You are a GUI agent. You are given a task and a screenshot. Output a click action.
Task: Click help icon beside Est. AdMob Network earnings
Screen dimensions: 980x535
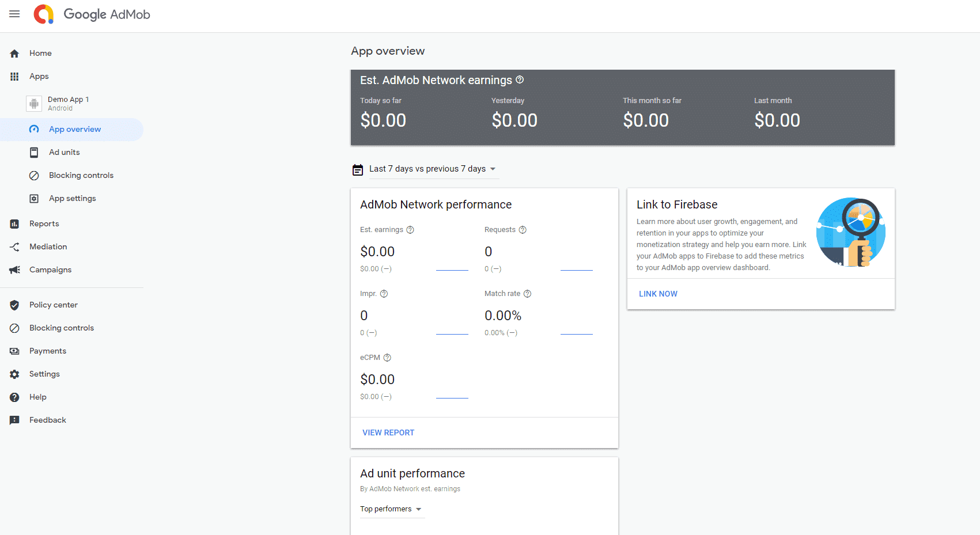pyautogui.click(x=520, y=79)
